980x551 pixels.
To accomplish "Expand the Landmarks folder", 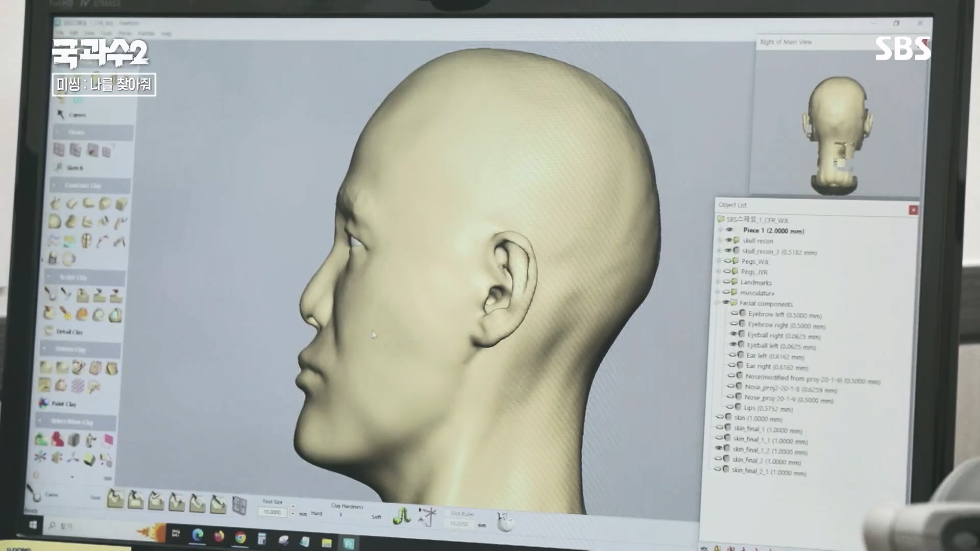I will [x=718, y=282].
